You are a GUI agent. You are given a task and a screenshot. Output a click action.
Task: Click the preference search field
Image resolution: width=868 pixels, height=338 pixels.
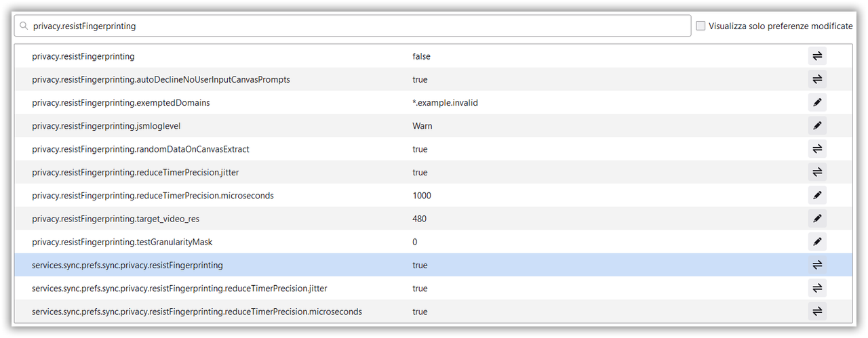coord(353,26)
